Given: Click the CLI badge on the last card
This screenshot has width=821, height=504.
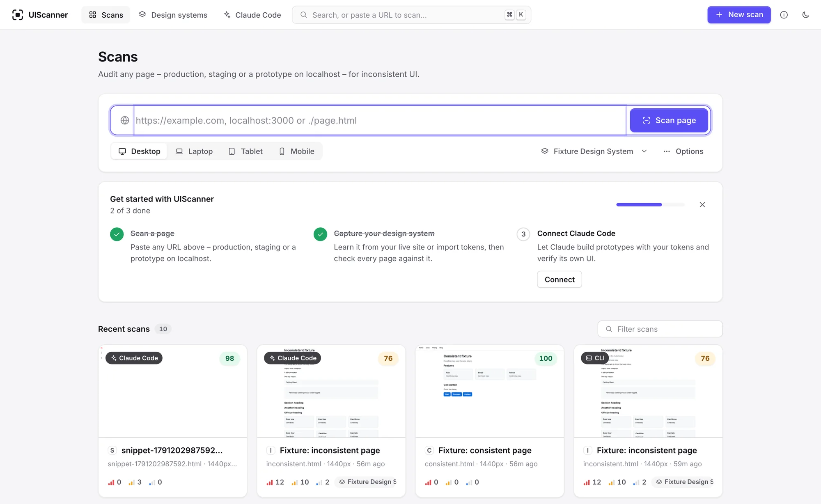Looking at the screenshot, I should point(595,358).
